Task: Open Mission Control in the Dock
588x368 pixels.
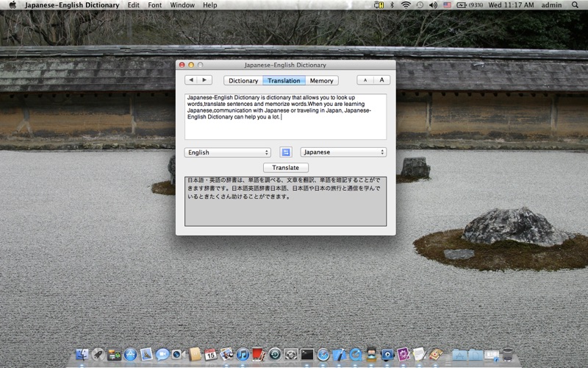Action: tap(115, 354)
